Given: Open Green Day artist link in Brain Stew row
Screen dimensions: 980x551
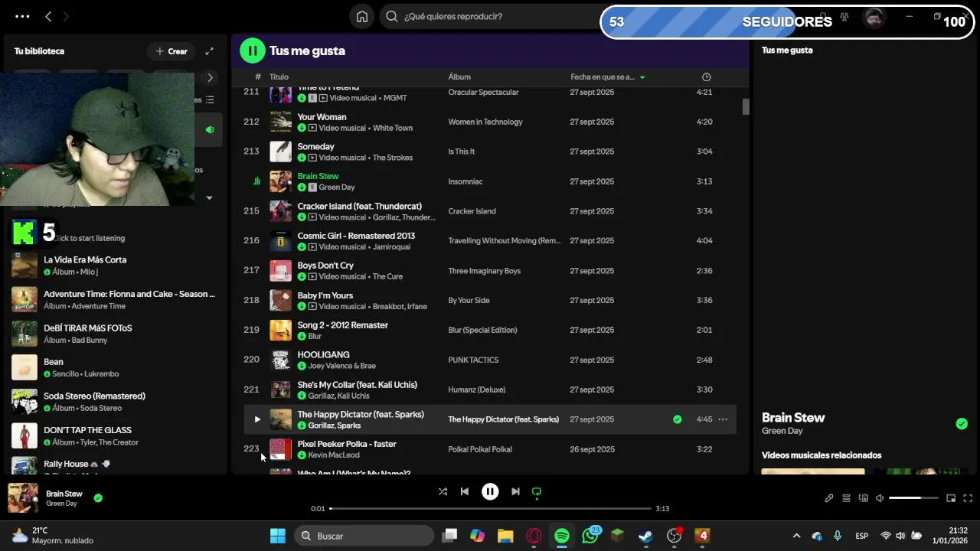Looking at the screenshot, I should 336,187.
